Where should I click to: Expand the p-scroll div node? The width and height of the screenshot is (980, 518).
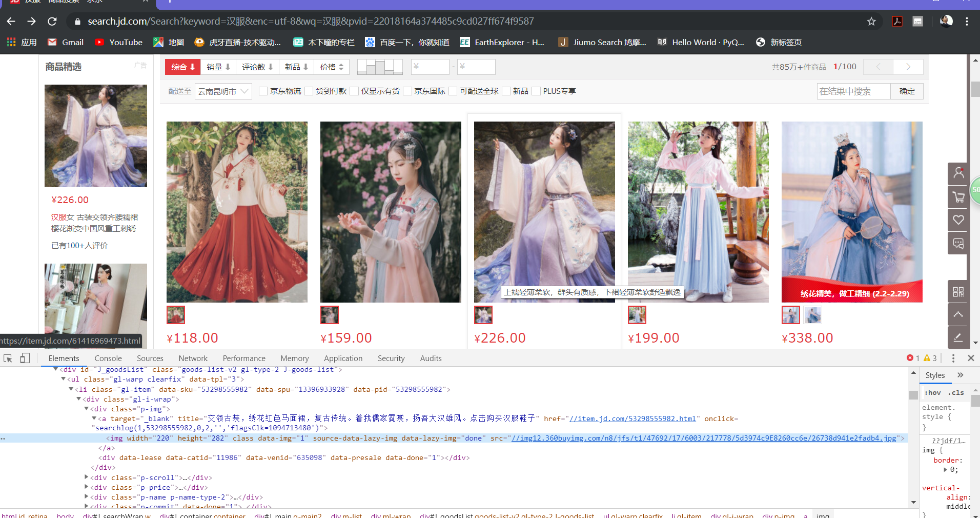86,477
